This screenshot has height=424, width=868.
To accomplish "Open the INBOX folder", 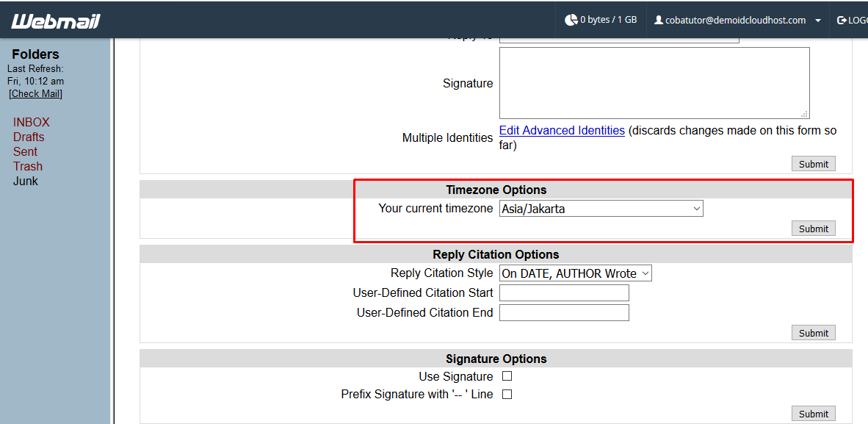I will coord(31,122).
